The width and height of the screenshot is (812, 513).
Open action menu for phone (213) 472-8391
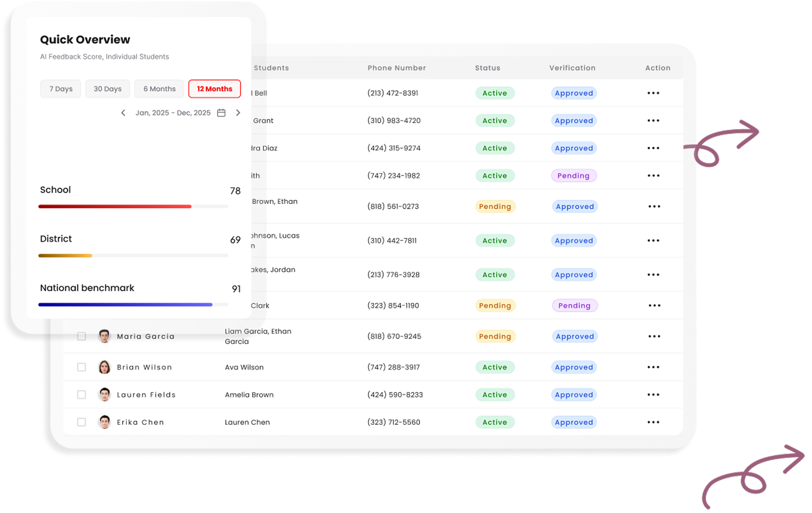[653, 93]
